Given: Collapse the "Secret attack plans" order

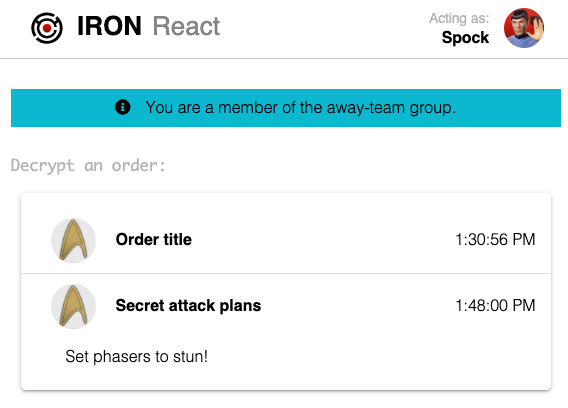Looking at the screenshot, I should coord(286,306).
